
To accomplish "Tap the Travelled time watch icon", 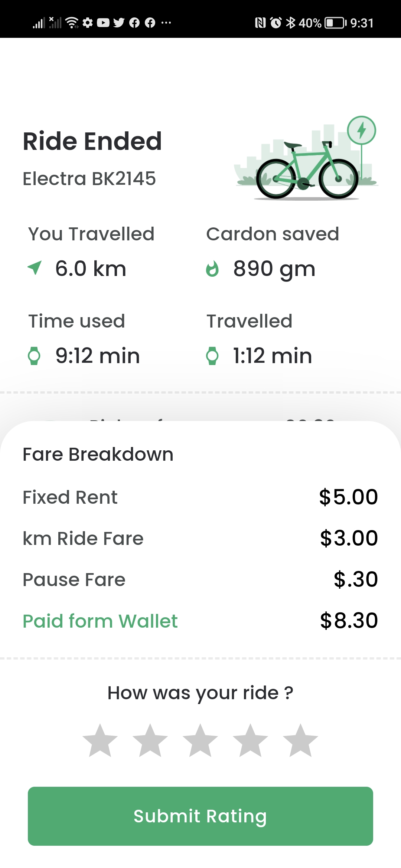I will [212, 356].
